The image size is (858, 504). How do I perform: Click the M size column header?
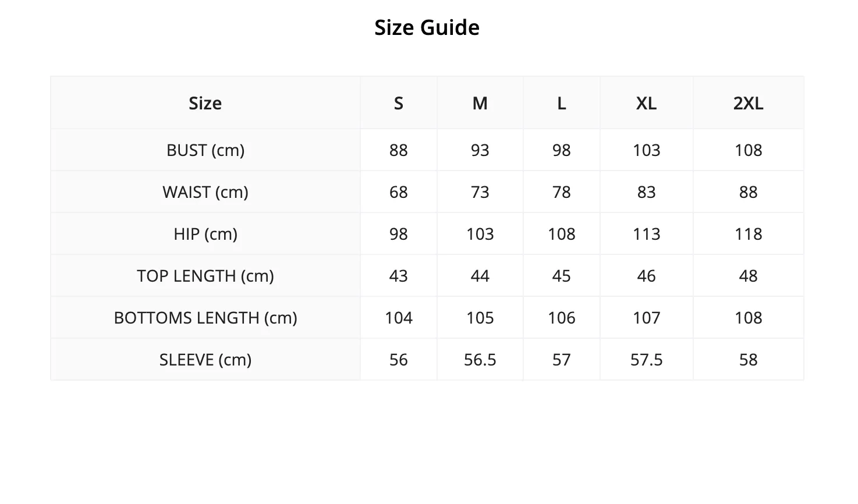coord(480,103)
